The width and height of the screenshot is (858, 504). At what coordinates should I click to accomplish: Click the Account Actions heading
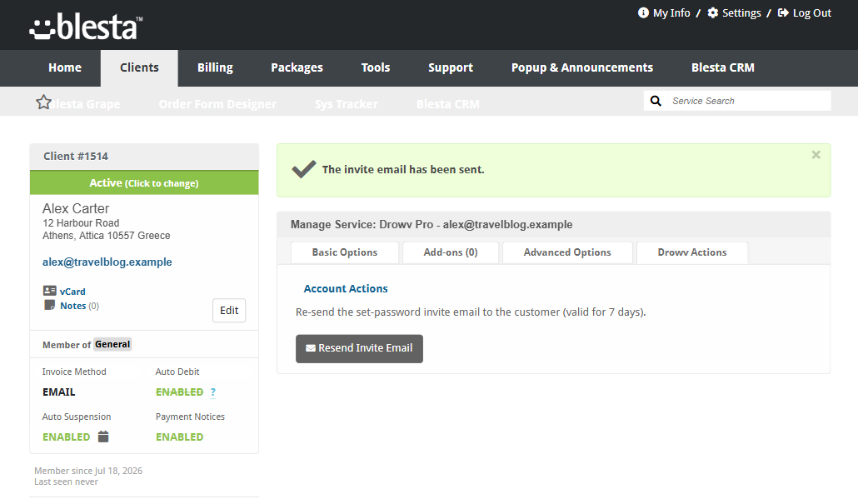click(346, 289)
